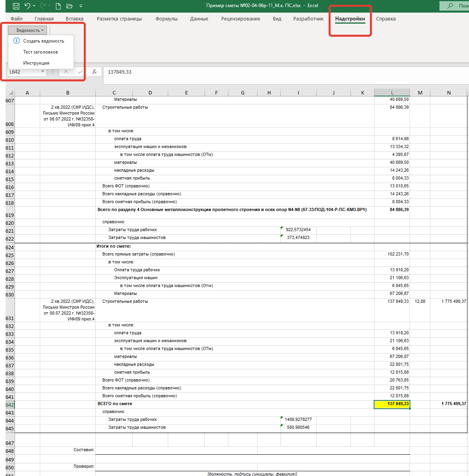The height and width of the screenshot is (476, 469).
Task: Click the yellow highlighted cell 137 849,33
Action: point(392,404)
